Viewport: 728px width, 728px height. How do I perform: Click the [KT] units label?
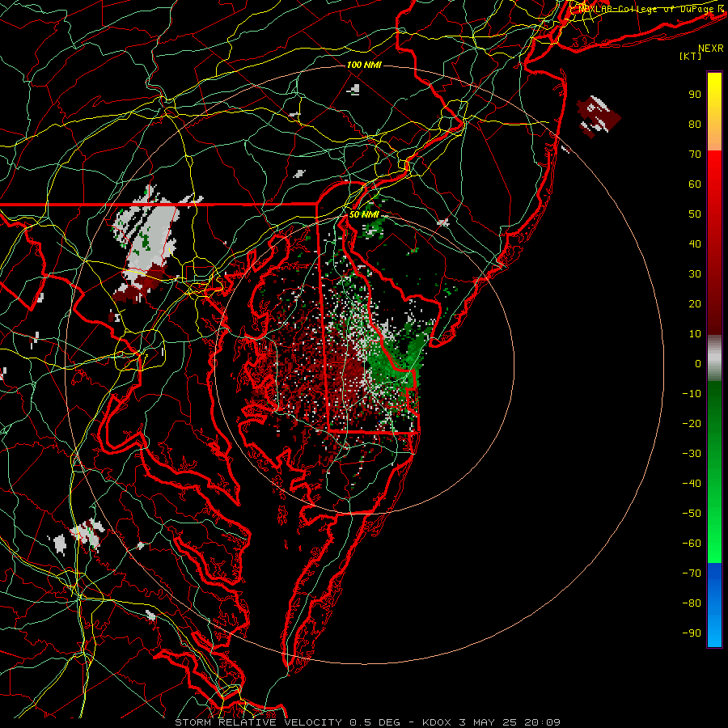(x=691, y=56)
